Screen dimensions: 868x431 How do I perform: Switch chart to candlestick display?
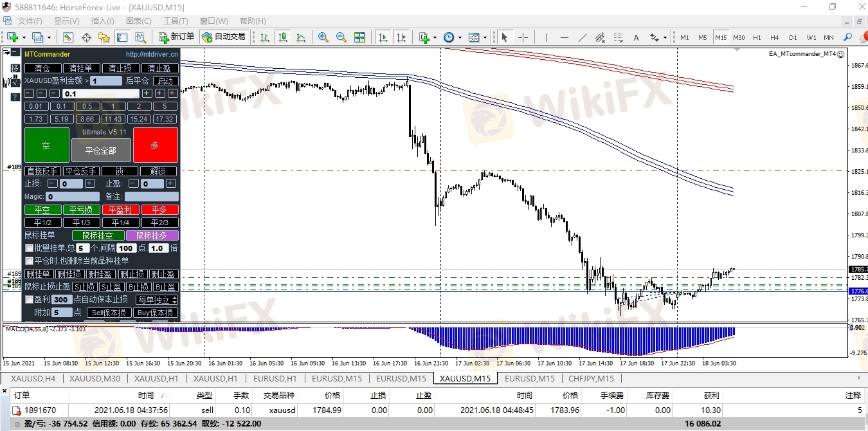pyautogui.click(x=282, y=37)
